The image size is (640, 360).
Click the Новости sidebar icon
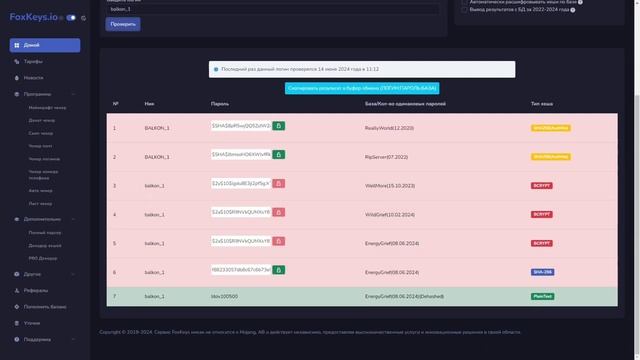coord(17,78)
